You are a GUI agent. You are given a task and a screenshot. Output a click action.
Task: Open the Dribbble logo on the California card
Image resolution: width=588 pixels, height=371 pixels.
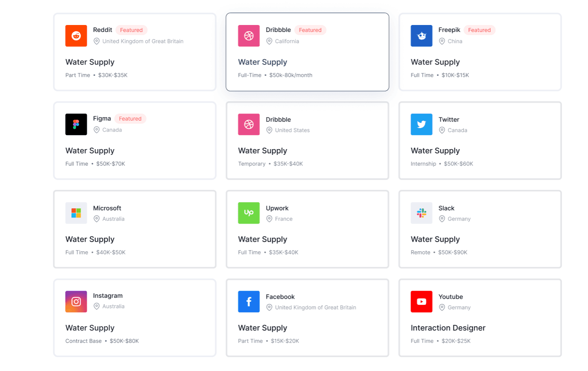click(249, 36)
